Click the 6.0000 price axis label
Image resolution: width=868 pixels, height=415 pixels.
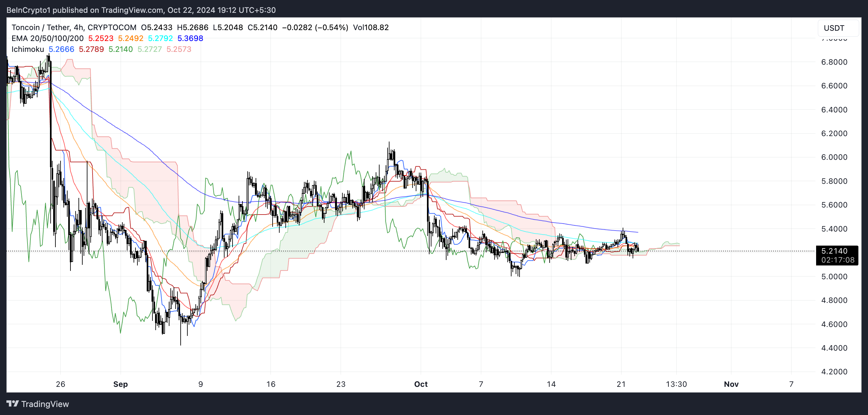tap(834, 157)
